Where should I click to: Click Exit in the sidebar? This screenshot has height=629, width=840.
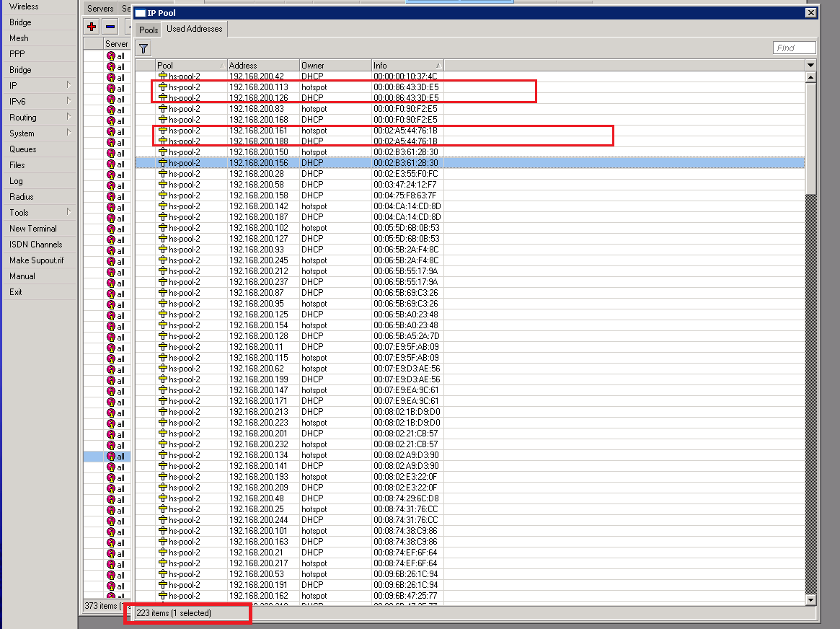click(x=16, y=292)
